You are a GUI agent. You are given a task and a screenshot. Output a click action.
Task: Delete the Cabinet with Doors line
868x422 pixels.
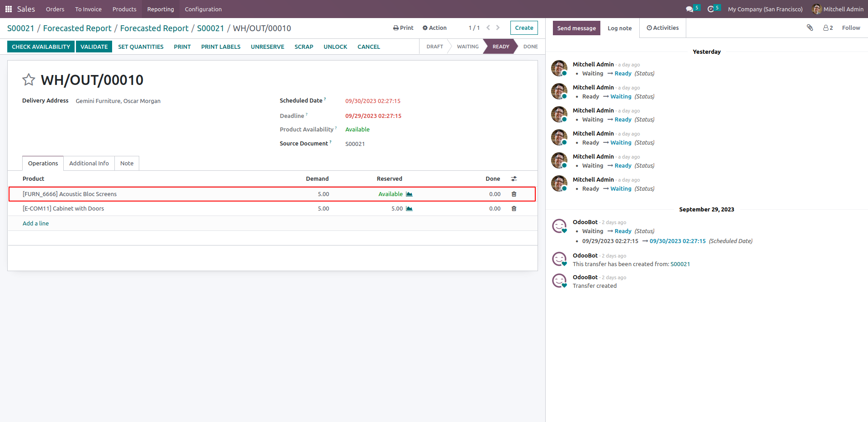[514, 209]
